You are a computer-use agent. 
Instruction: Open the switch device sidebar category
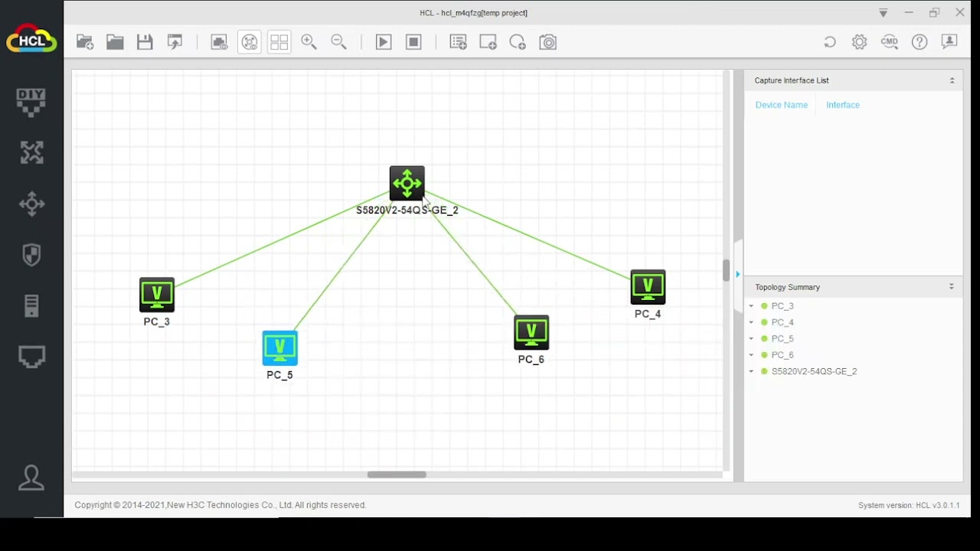[31, 204]
